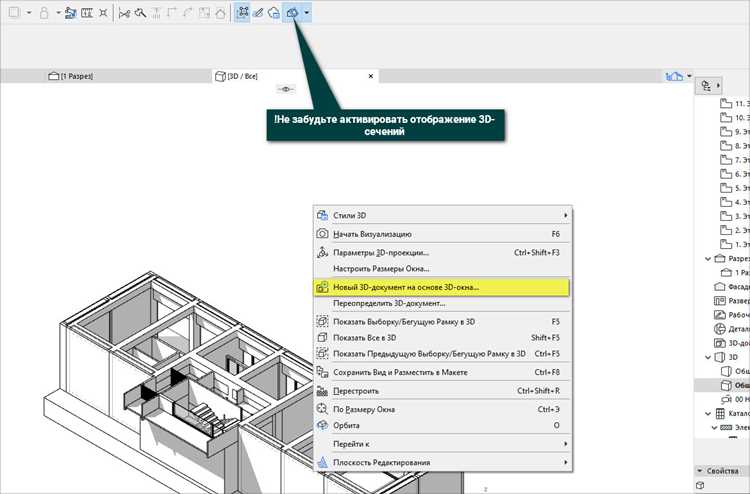Select Показать Предыдущую Выборку/Бегущую Рамку в 3D
This screenshot has width=750, height=494.
[x=442, y=353]
